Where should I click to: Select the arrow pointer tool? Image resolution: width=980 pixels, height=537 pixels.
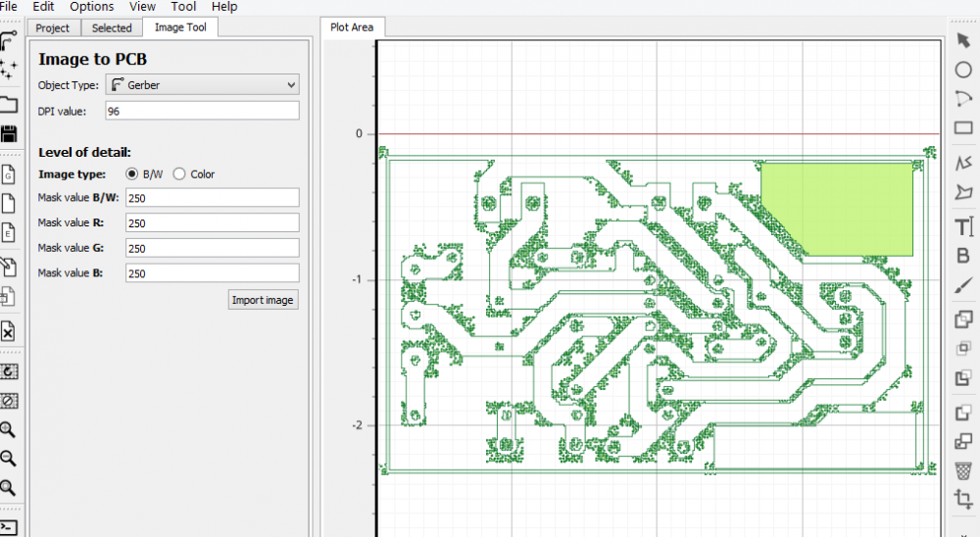click(x=963, y=40)
